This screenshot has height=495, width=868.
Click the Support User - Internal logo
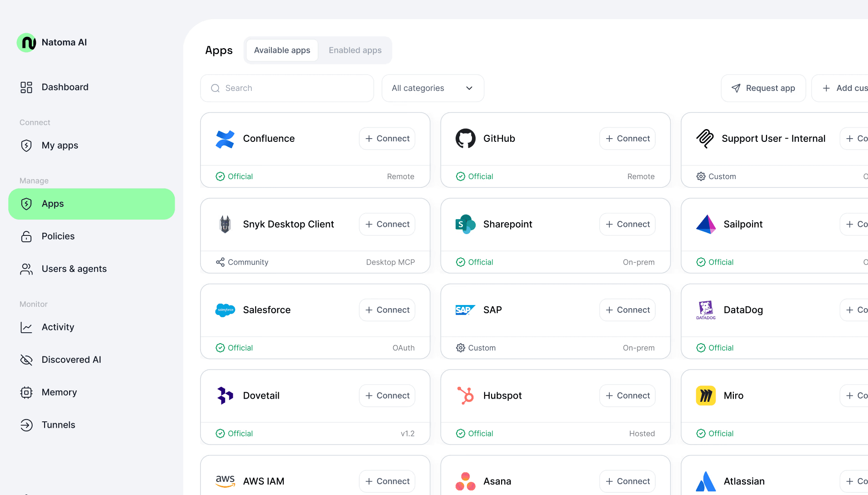(705, 139)
